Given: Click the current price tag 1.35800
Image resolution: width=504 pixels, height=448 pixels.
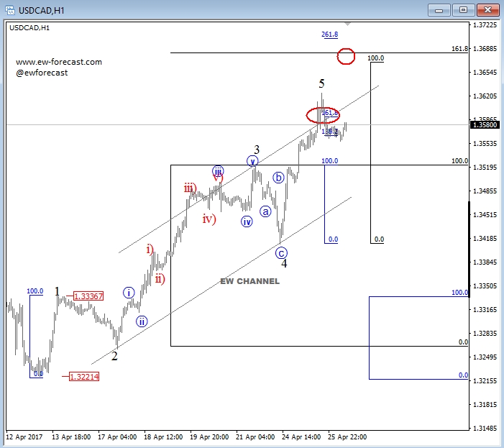Looking at the screenshot, I should [485, 124].
